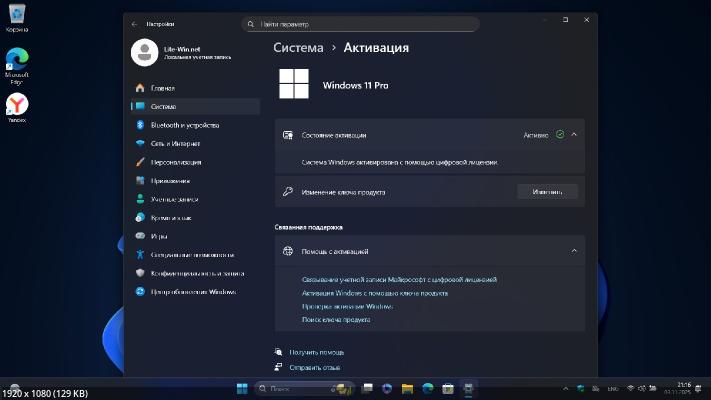Screen dimensions: 711x400
Task: Click the Получить помощь link
Action: coord(317,352)
